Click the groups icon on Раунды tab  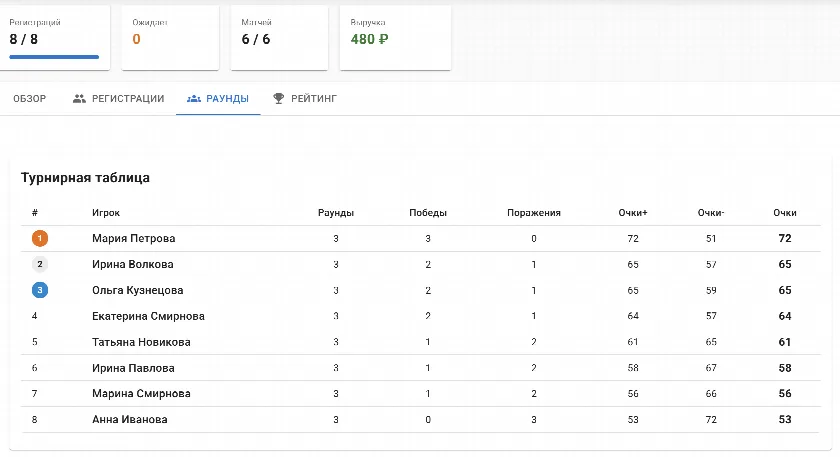click(x=193, y=99)
